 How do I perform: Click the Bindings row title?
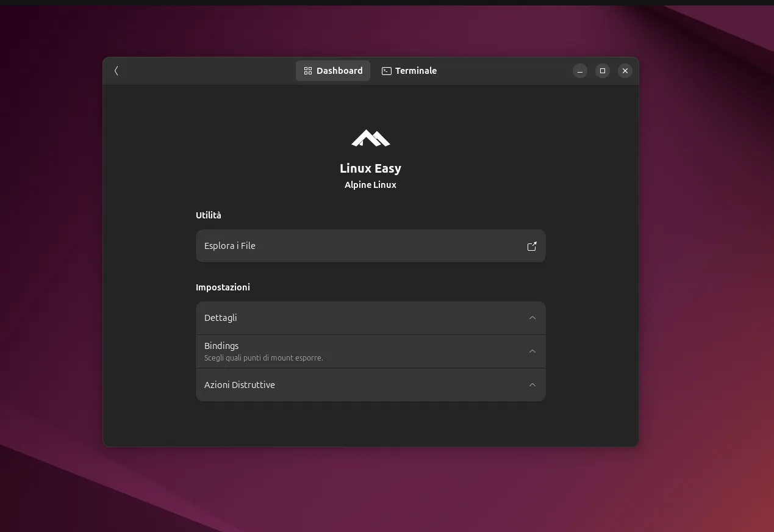[221, 346]
